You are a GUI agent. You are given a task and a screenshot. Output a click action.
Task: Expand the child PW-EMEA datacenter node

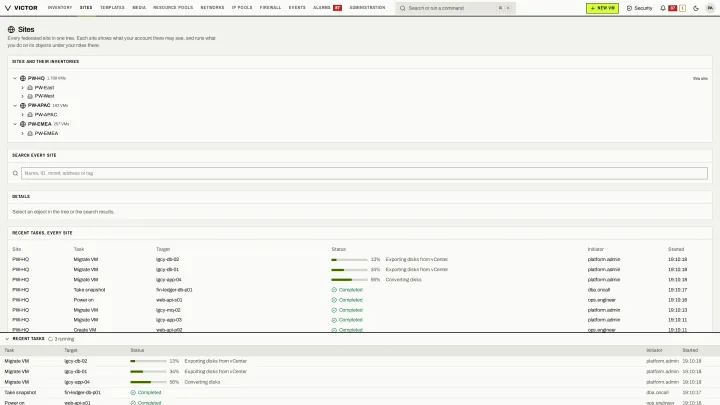(22, 134)
